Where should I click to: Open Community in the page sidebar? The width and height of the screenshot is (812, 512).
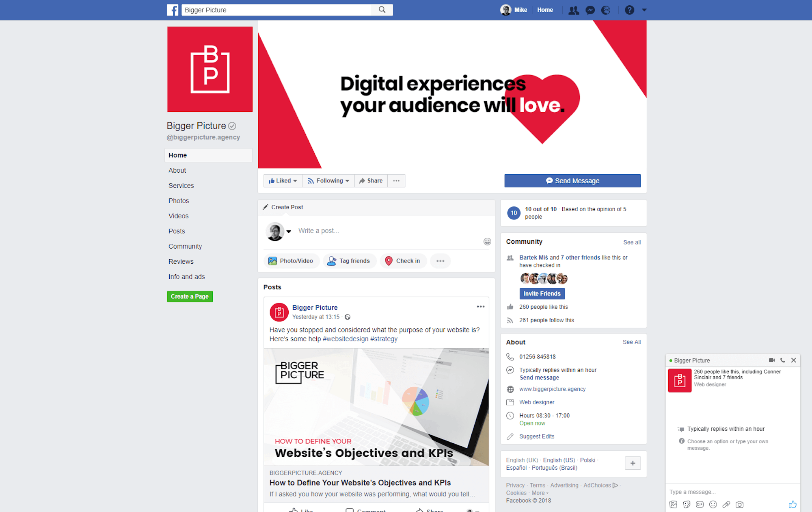tap(185, 246)
